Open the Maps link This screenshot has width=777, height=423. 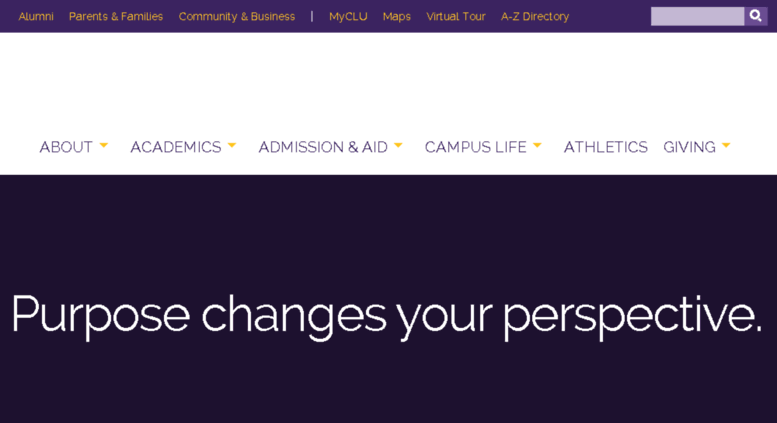tap(397, 16)
